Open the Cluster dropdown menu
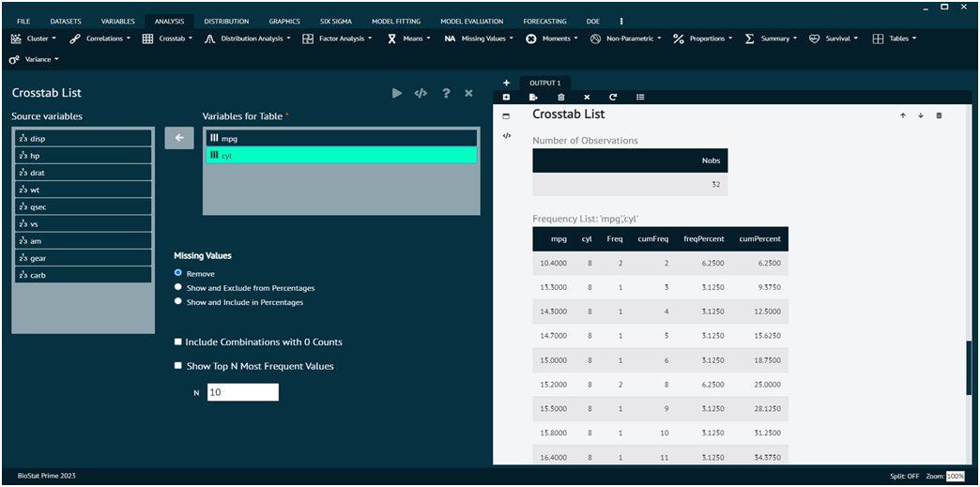 tap(34, 38)
